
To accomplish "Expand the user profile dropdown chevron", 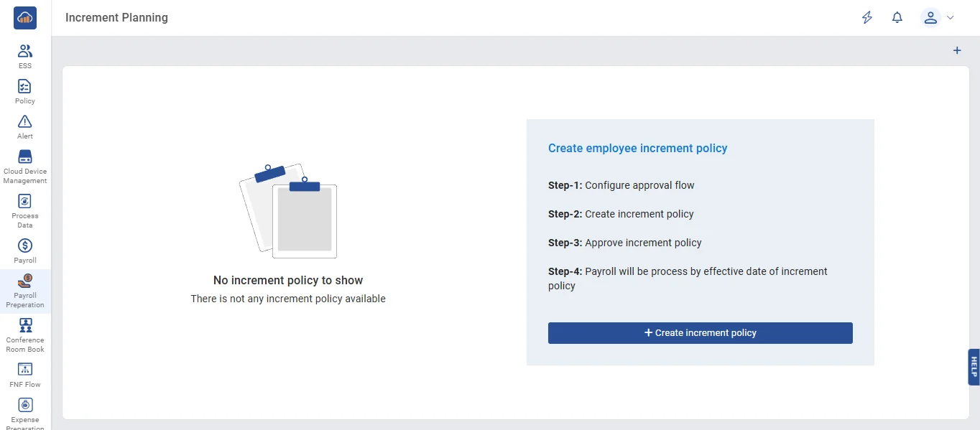I will pos(951,18).
